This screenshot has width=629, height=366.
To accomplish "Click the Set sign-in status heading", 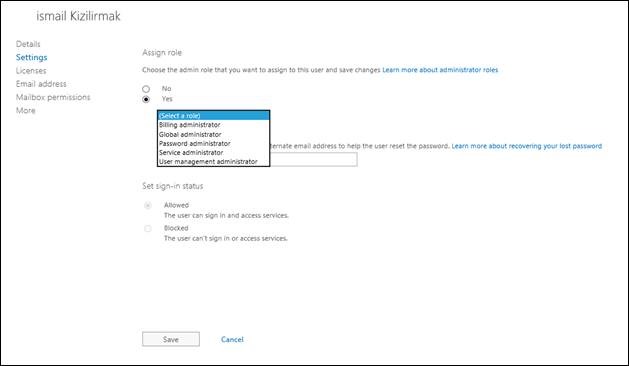I will (172, 186).
